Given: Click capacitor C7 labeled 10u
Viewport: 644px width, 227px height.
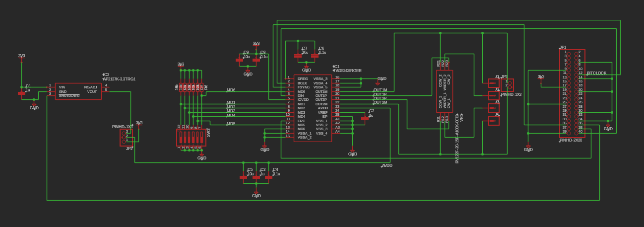Looking at the screenshot, I should point(298,56).
